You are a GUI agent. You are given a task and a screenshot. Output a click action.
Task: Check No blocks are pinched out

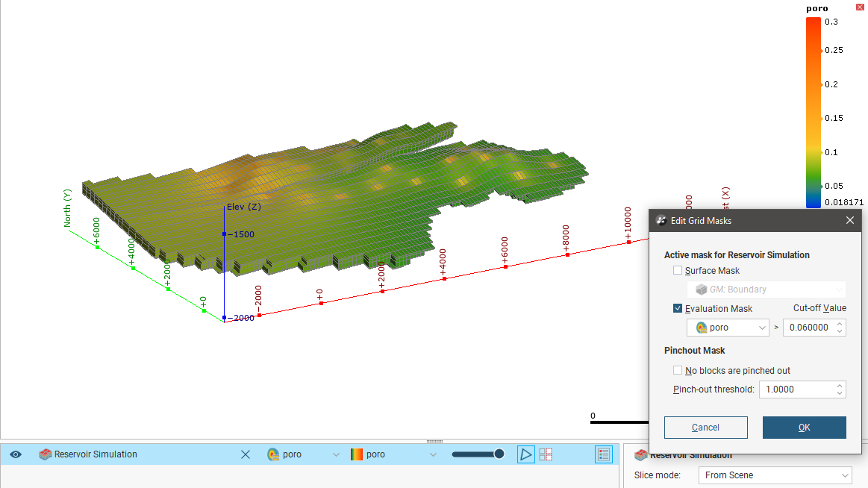click(x=678, y=371)
